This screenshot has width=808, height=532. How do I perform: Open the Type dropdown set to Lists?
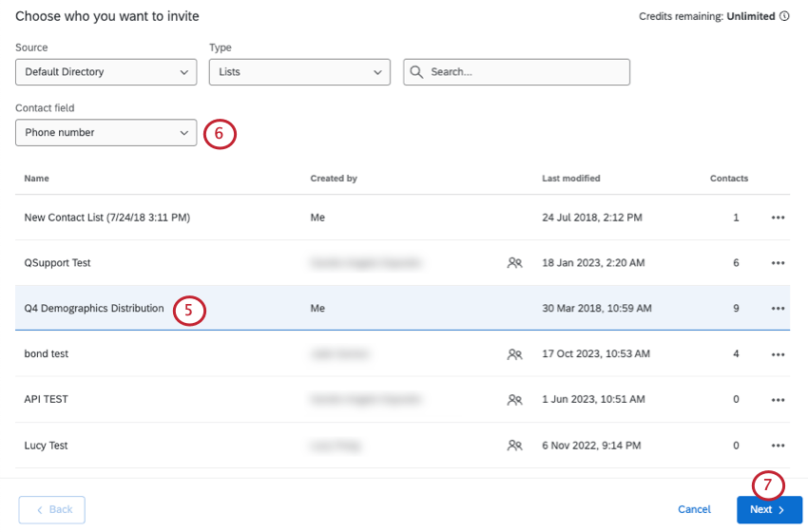click(x=298, y=72)
